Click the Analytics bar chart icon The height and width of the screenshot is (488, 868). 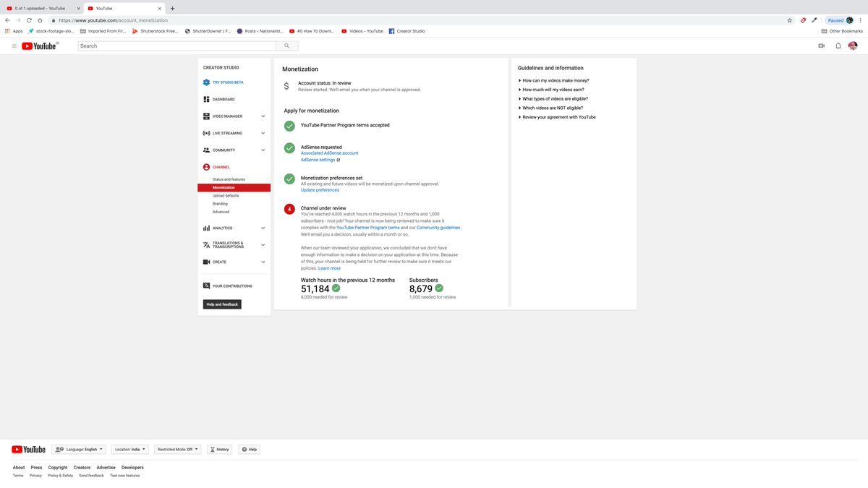click(x=206, y=228)
